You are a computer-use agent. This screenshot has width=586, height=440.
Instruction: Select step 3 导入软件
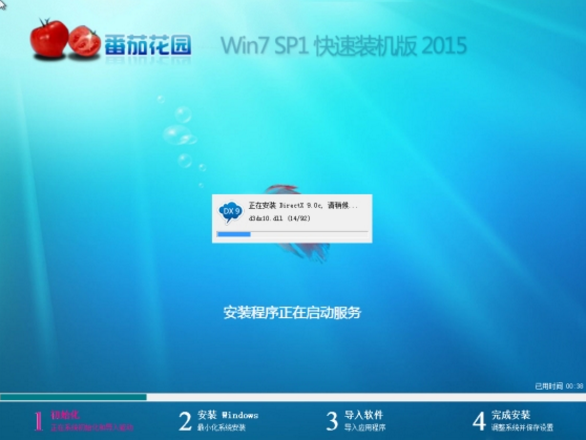tap(355, 421)
